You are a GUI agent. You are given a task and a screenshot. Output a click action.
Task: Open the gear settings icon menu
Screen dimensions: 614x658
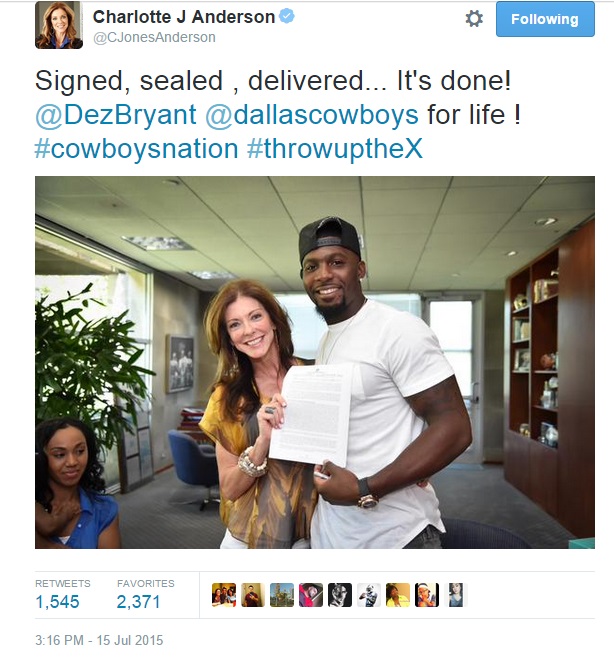point(474,19)
